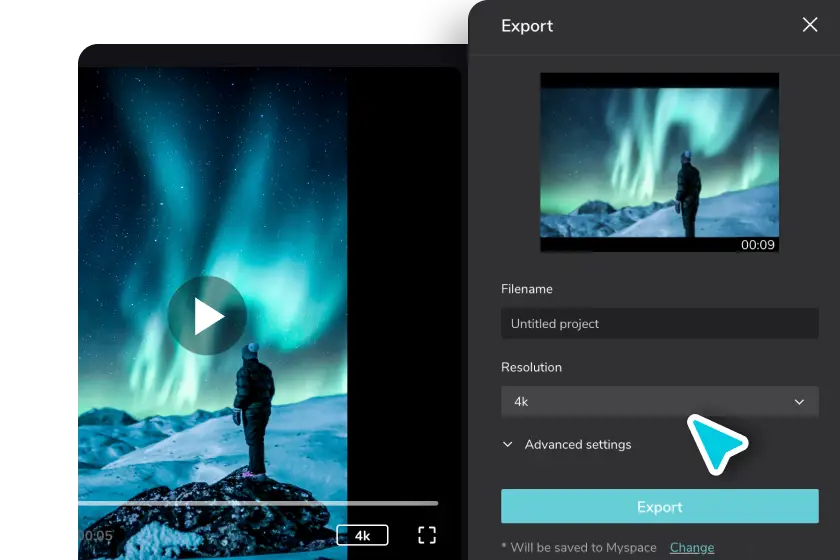
Task: Click the 00:09 duration on thumbnail
Action: [x=758, y=245]
